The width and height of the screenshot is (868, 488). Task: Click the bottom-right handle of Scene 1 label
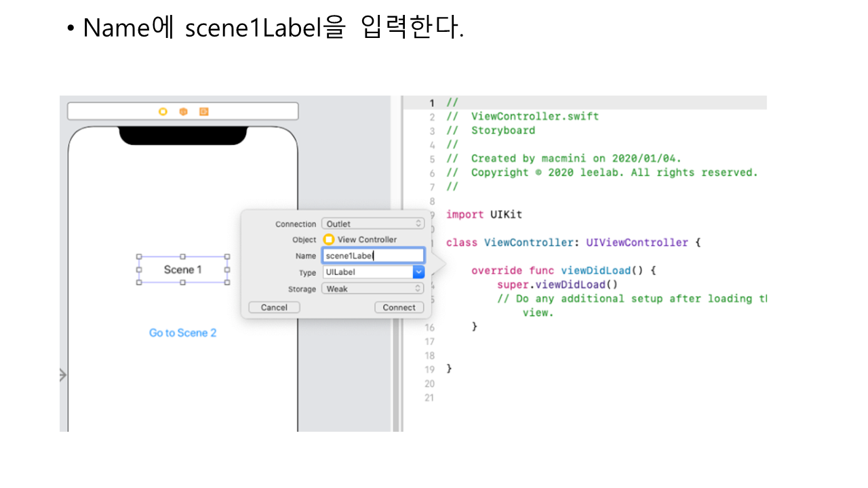[x=227, y=282]
